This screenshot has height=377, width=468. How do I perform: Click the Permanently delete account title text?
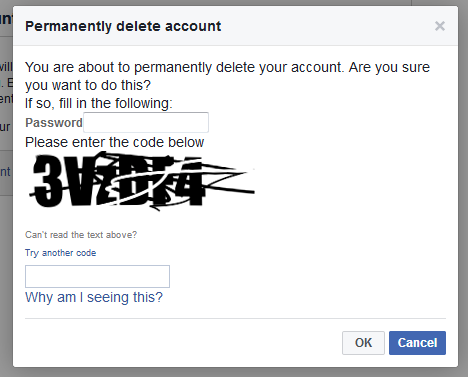(123, 26)
